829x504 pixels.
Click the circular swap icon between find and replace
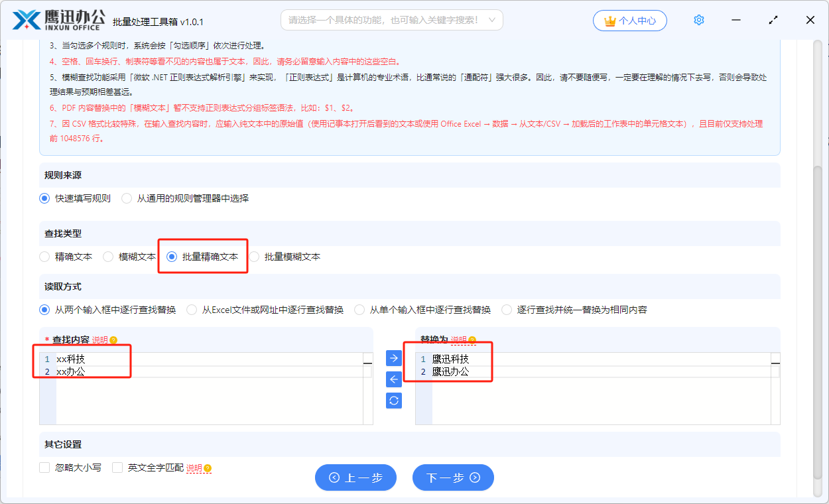tap(393, 400)
